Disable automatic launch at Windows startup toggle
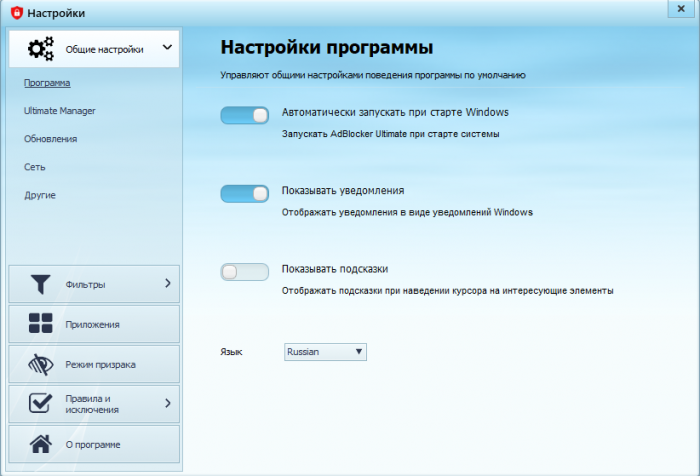The image size is (700, 476). click(x=245, y=116)
